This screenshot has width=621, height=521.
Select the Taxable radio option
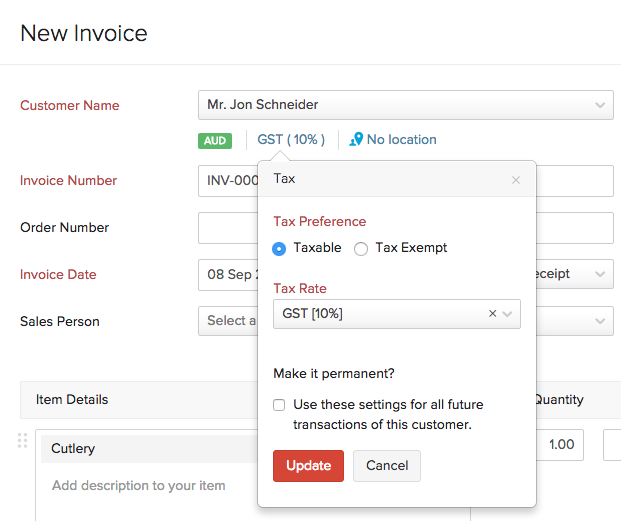click(x=280, y=249)
